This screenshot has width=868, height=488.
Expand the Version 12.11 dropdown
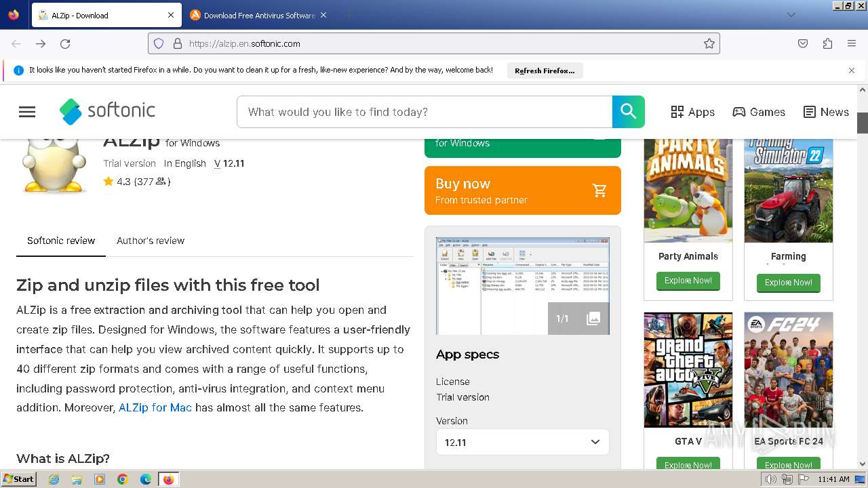[523, 442]
